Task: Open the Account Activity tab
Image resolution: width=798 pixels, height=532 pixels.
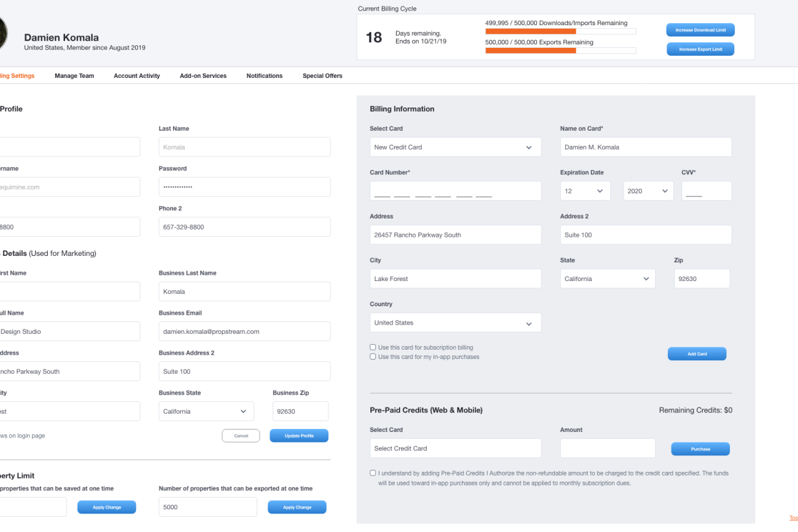Action: click(x=137, y=76)
